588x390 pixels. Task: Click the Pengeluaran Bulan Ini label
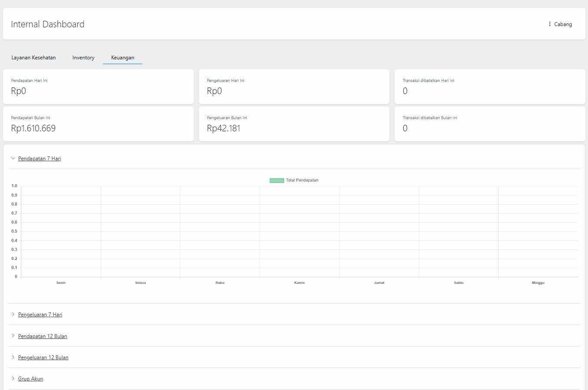pos(227,118)
